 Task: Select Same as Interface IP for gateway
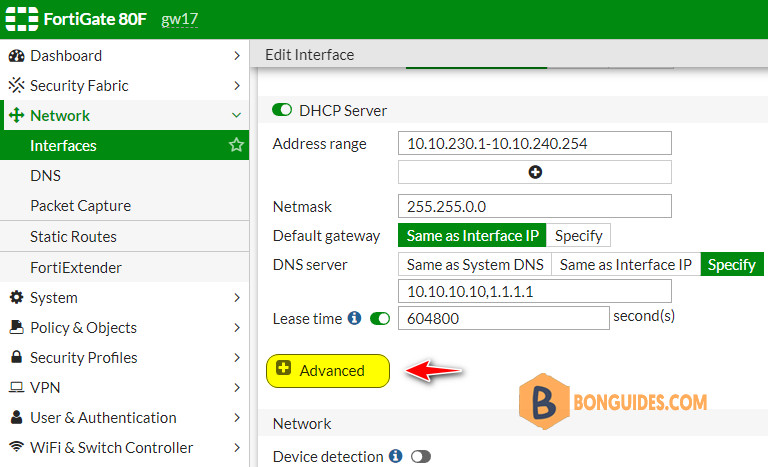coord(472,236)
